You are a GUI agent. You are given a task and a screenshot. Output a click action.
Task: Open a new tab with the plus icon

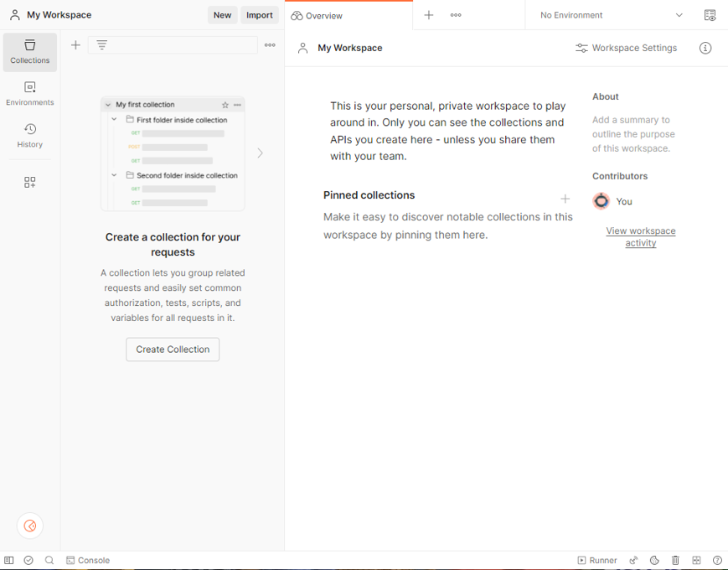point(429,15)
